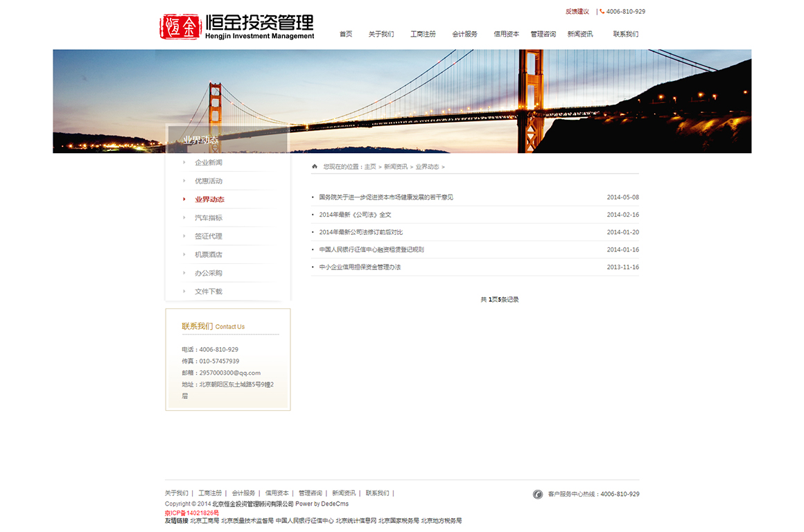Click 业界动态 in the breadcrumb
This screenshot has height=532, width=804.
click(x=427, y=166)
